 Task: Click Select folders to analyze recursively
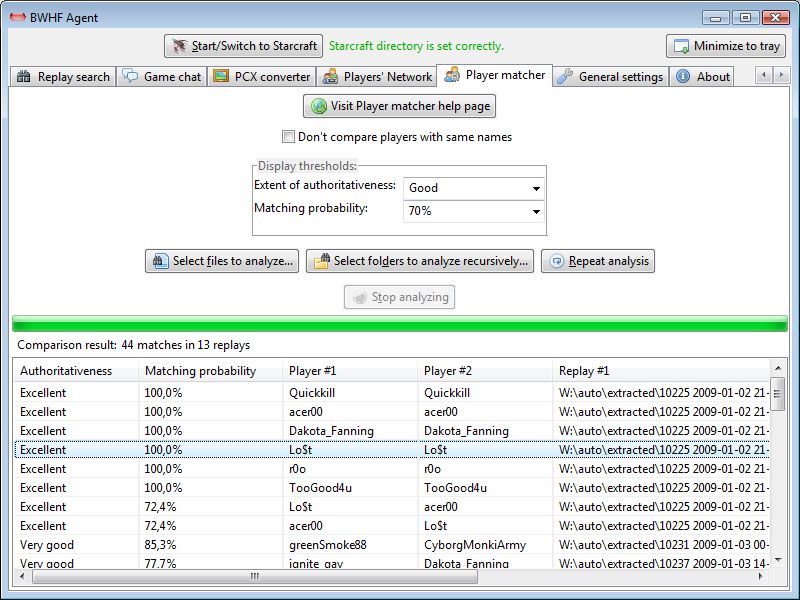coord(420,261)
